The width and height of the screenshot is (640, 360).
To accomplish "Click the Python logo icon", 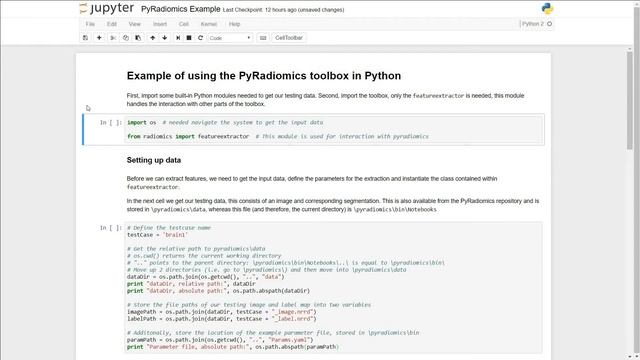I will pyautogui.click(x=547, y=9).
